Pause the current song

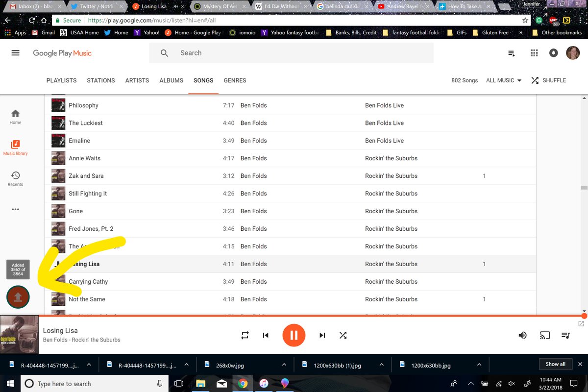pos(294,335)
